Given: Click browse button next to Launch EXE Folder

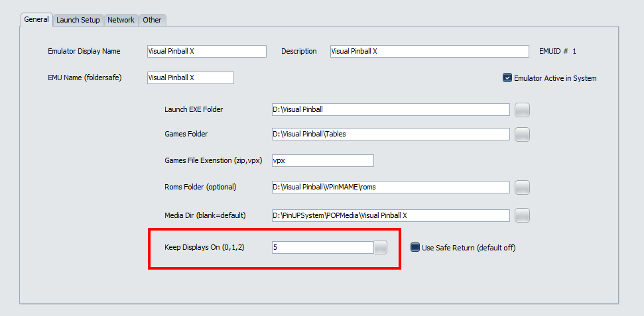Looking at the screenshot, I should pos(522,110).
